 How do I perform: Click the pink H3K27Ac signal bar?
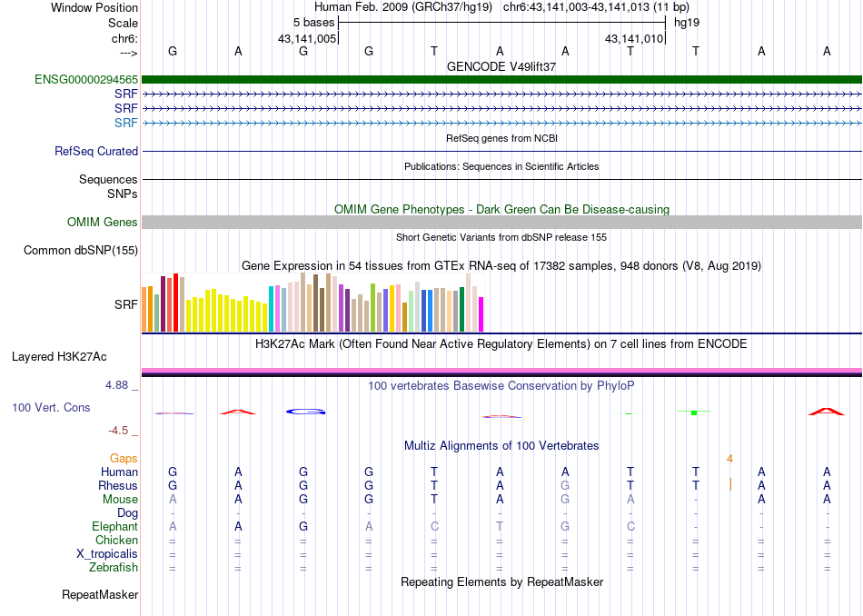pos(501,371)
